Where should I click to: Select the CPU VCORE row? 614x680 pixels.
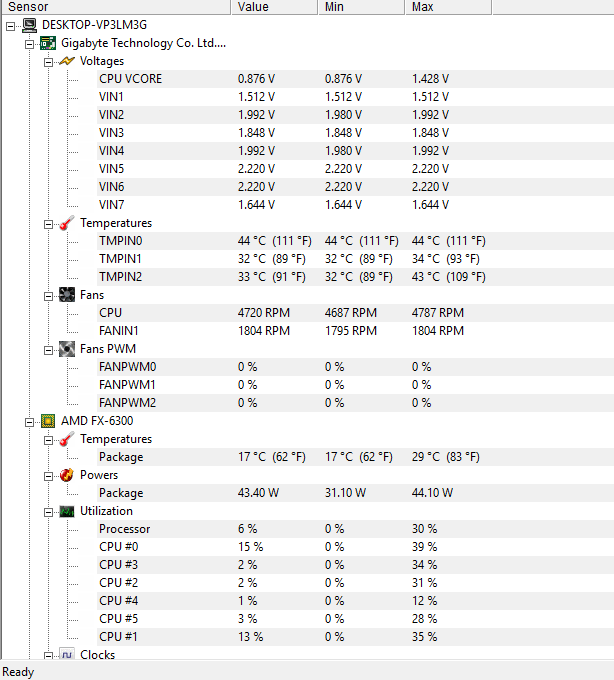coord(355,79)
